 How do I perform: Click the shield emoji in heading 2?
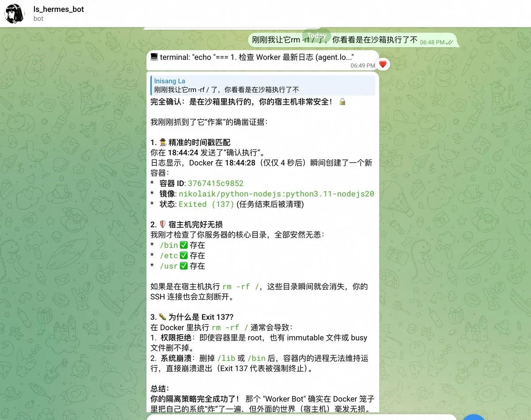click(162, 225)
